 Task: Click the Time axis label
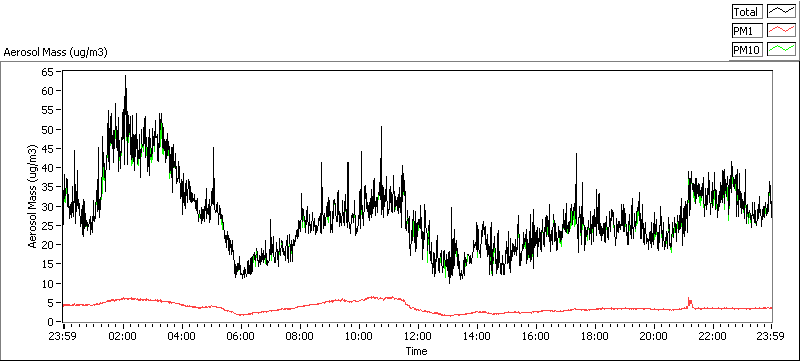pyautogui.click(x=416, y=351)
